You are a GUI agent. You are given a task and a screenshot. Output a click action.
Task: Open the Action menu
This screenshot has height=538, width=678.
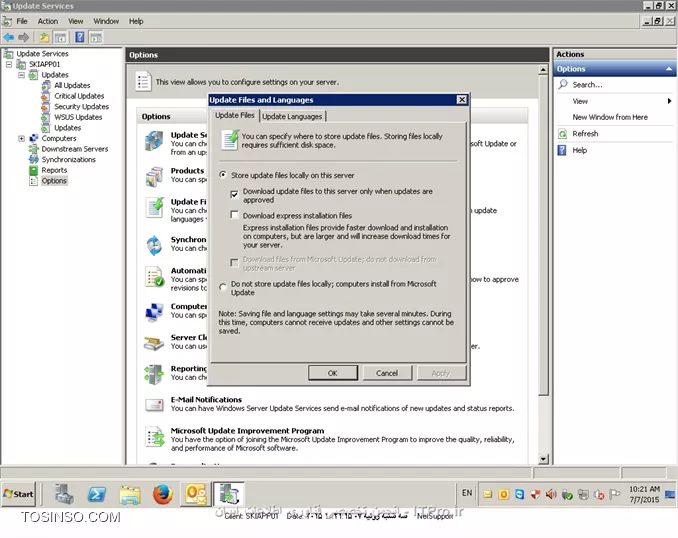coord(48,21)
